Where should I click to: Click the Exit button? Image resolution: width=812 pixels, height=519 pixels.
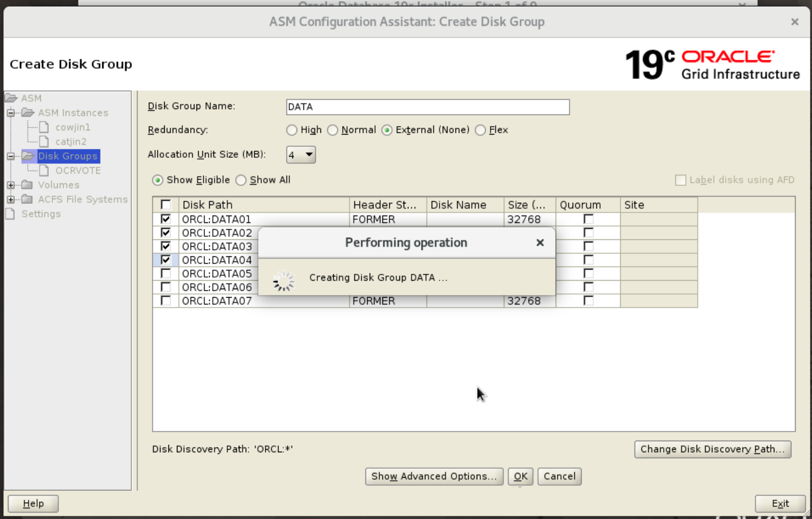click(780, 504)
